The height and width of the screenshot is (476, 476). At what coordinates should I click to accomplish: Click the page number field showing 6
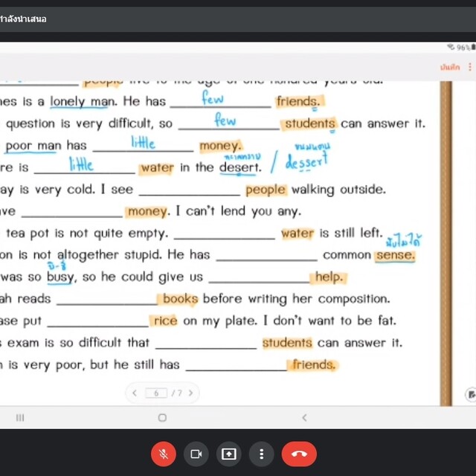tap(156, 393)
